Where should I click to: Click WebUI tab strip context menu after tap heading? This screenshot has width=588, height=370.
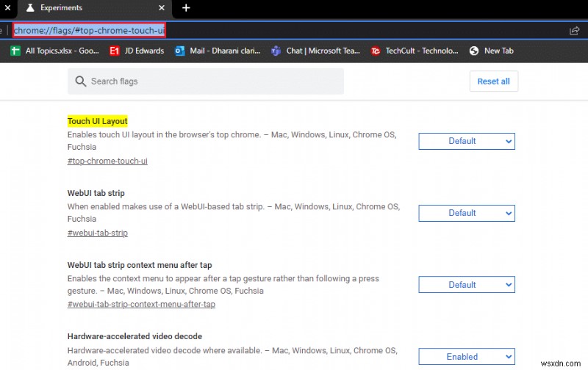coord(140,265)
